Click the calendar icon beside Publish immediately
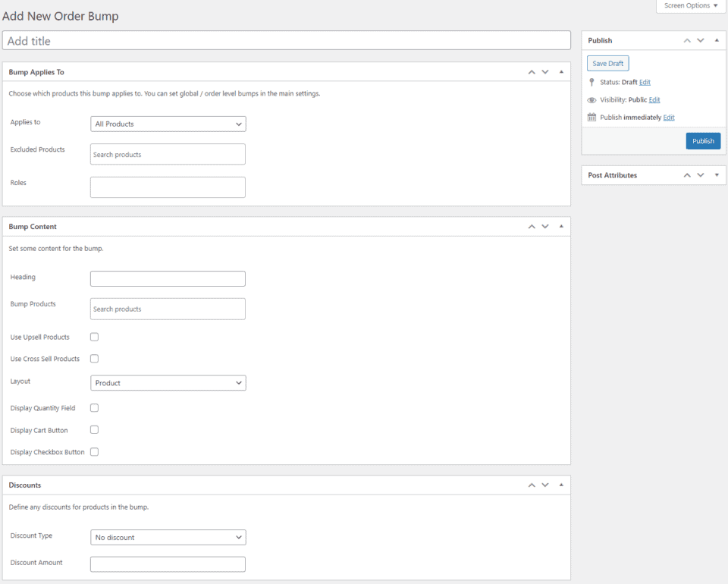The width and height of the screenshot is (728, 584). point(591,117)
